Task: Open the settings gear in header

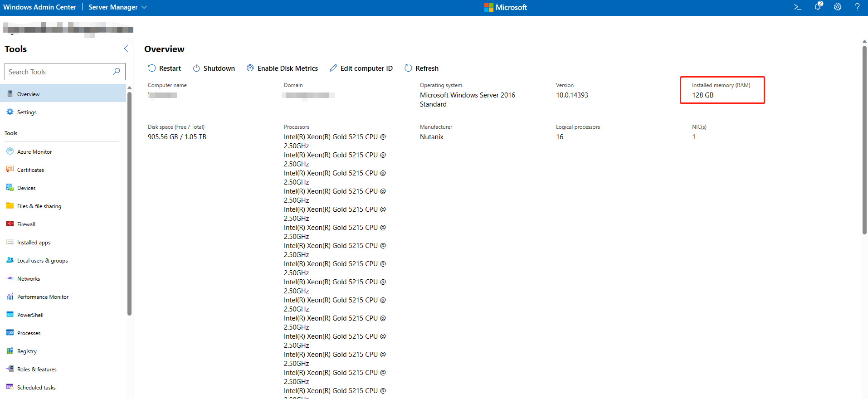Action: pos(838,7)
